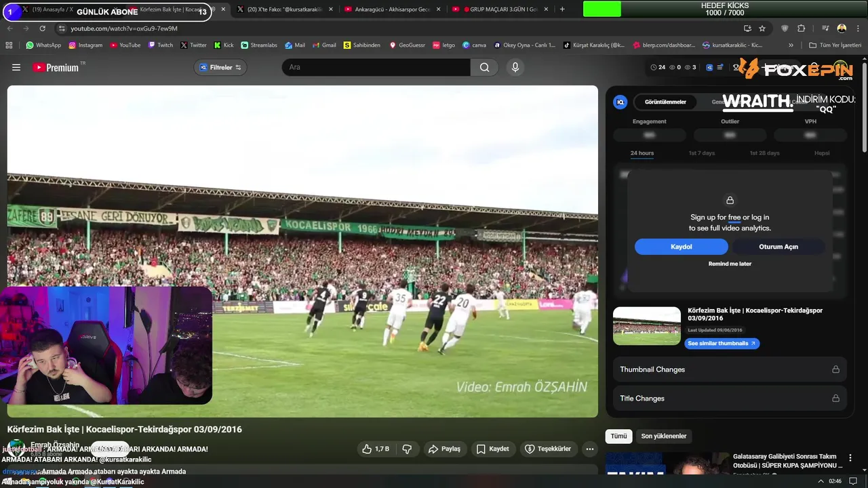The width and height of the screenshot is (868, 488).
Task: Open the Gmail bookmark
Action: click(x=324, y=45)
